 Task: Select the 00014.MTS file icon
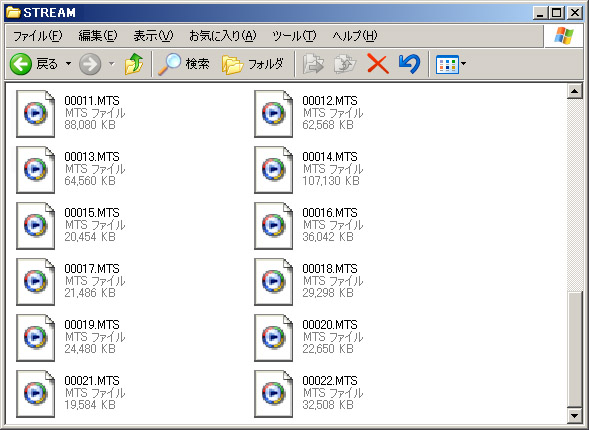coord(273,170)
